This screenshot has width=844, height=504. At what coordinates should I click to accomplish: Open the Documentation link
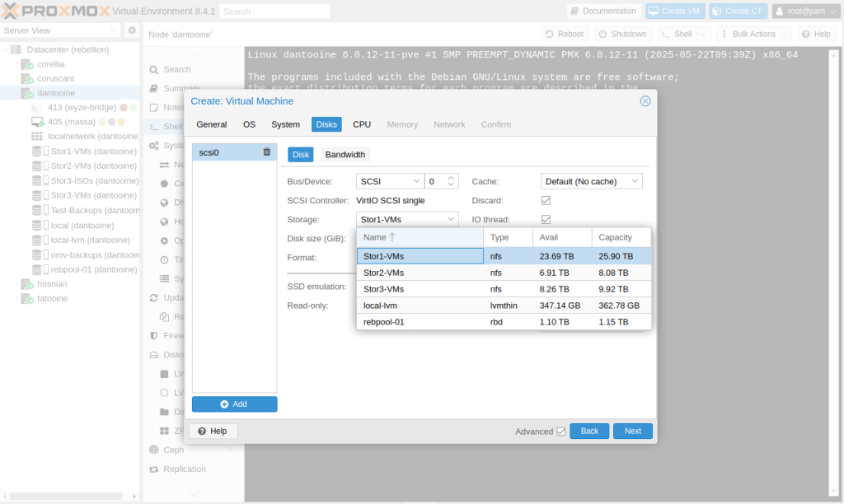pyautogui.click(x=603, y=12)
